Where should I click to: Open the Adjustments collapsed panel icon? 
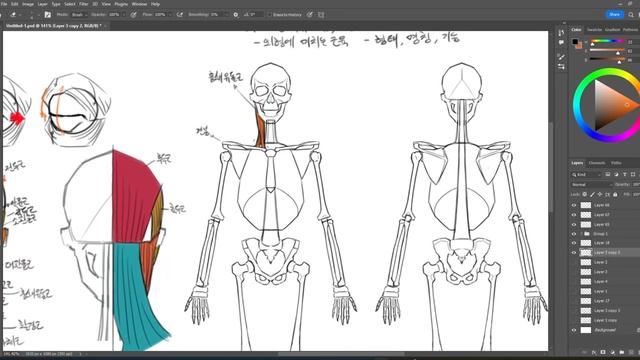(x=561, y=67)
